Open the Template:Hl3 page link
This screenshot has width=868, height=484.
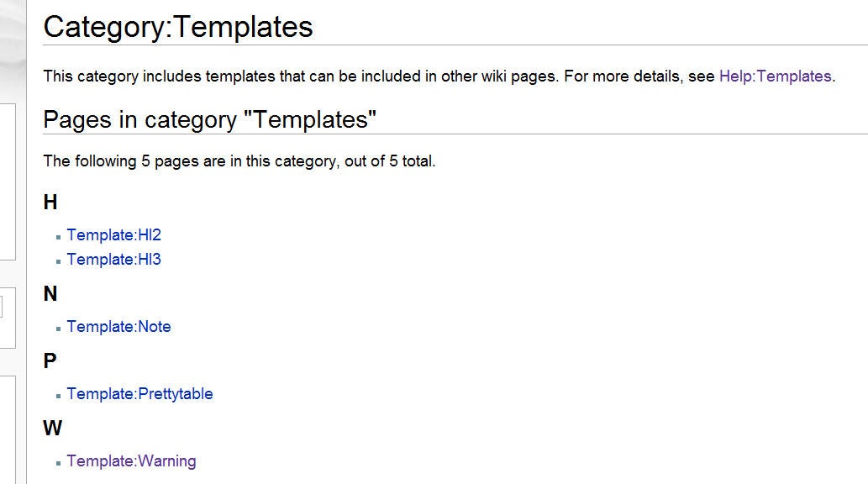(114, 259)
